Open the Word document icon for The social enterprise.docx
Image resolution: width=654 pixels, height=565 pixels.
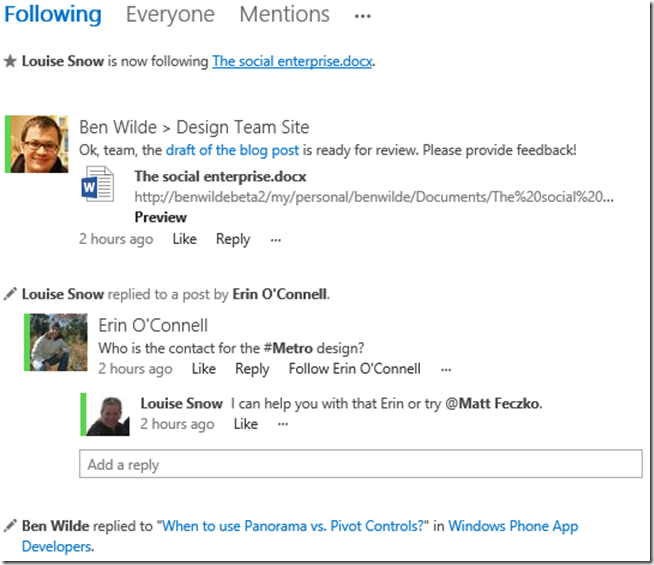click(x=97, y=187)
